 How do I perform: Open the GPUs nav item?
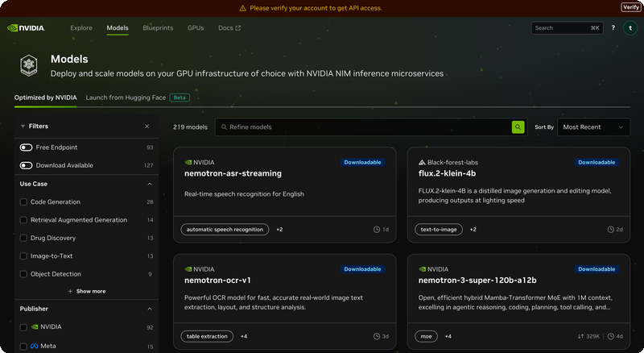[x=196, y=28]
